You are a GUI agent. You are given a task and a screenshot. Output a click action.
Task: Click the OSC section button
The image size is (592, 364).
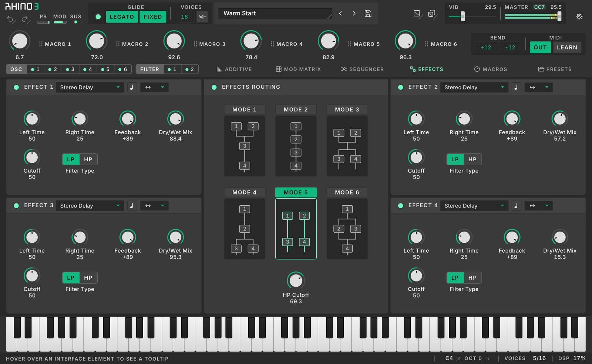pos(16,69)
